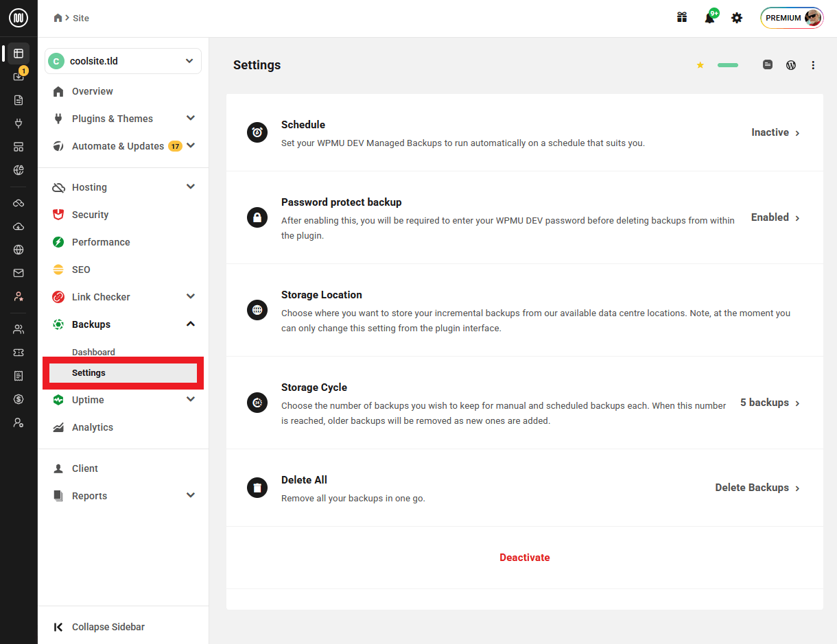This screenshot has width=837, height=644.
Task: Expand the Uptime menu
Action: (191, 399)
